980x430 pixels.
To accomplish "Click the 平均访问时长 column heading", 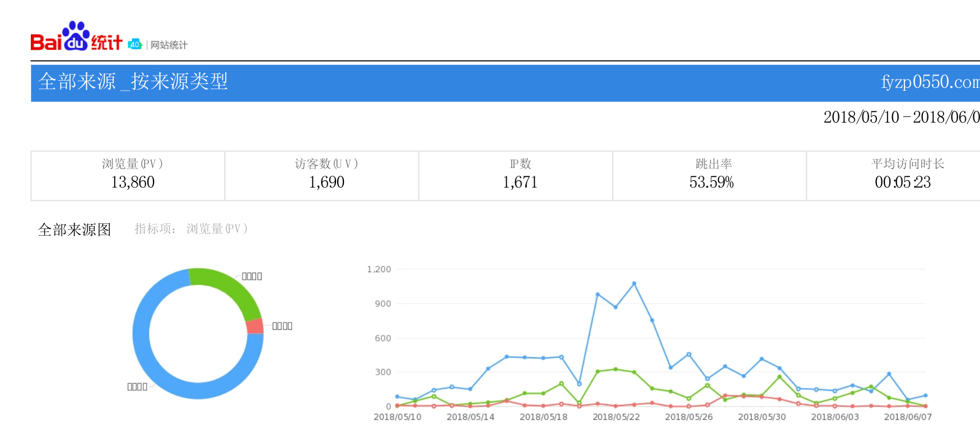I will [908, 163].
